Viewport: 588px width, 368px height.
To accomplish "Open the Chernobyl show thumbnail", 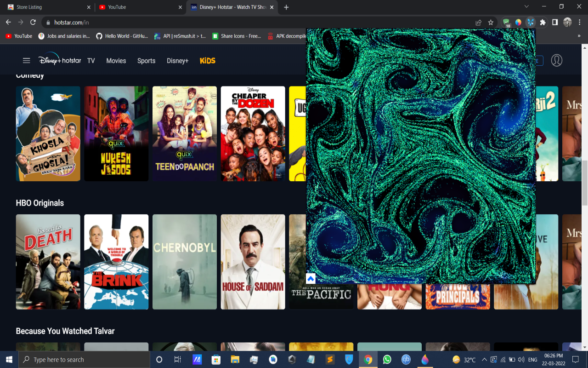I will (185, 262).
